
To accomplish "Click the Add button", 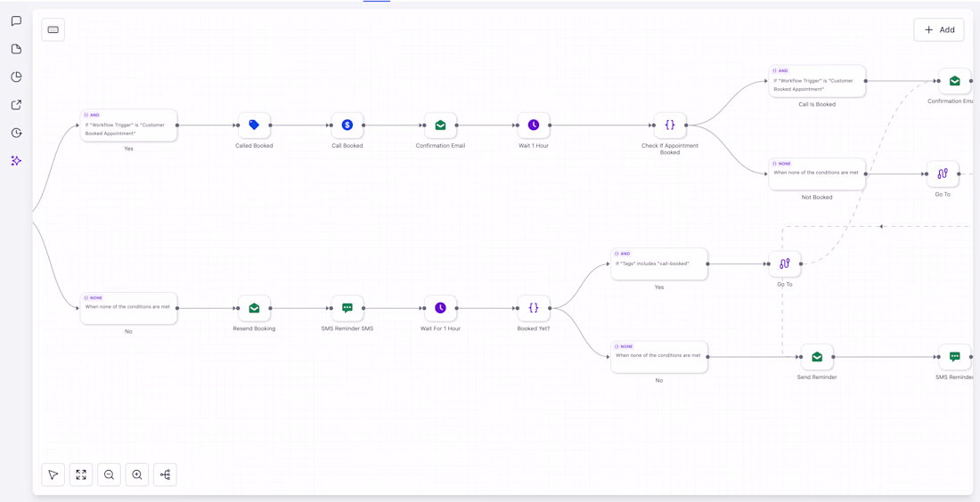I will pyautogui.click(x=939, y=30).
